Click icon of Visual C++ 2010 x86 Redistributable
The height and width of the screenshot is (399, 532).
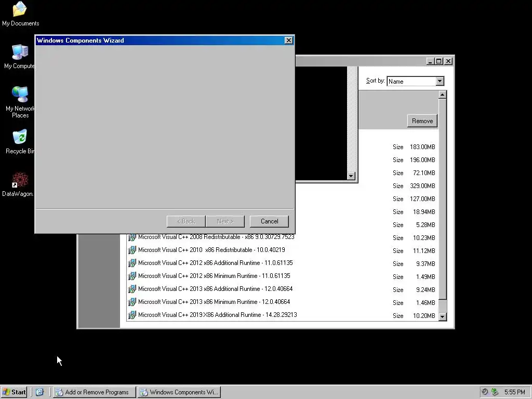click(131, 250)
